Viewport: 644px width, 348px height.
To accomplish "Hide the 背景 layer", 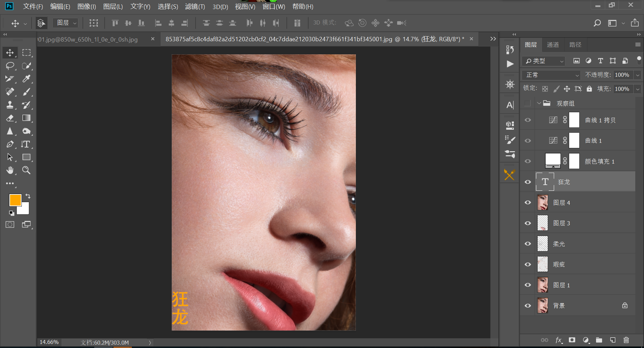I will coord(528,306).
